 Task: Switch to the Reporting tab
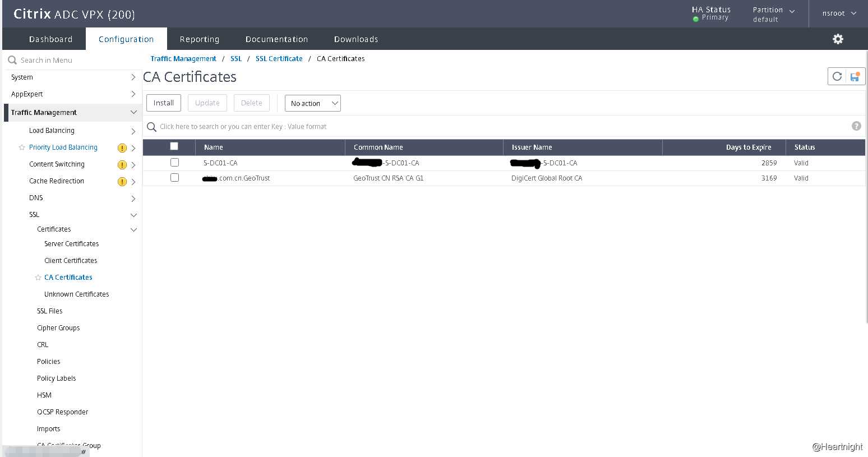200,39
